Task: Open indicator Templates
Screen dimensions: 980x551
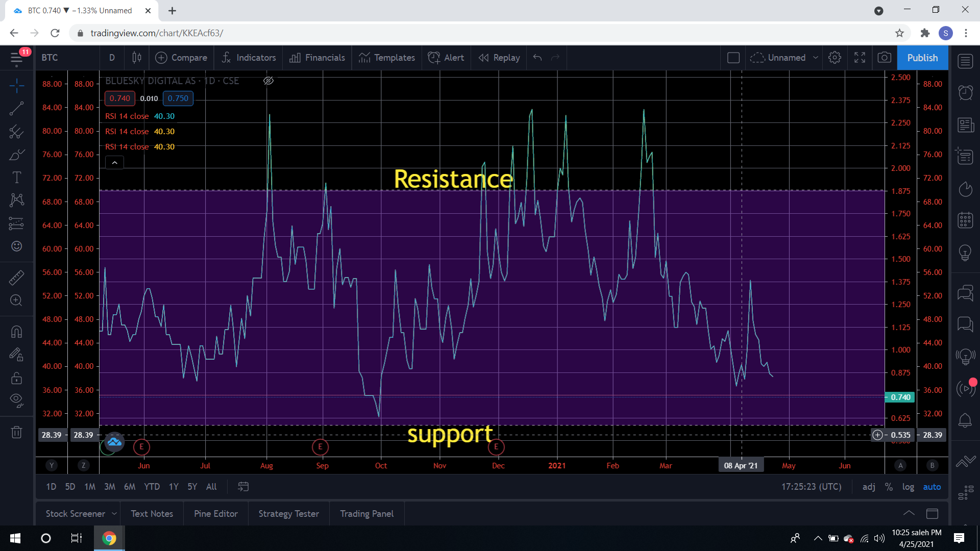Action: [x=387, y=58]
